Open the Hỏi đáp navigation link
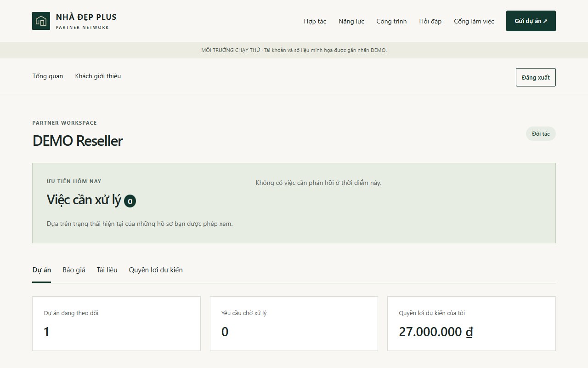 click(x=430, y=21)
